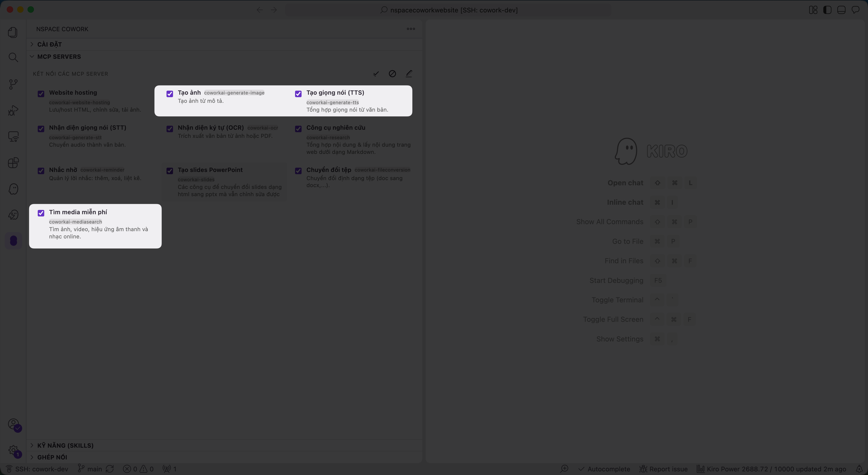This screenshot has width=868, height=475.
Task: Click the pencil edit icon for MCP servers
Action: point(409,73)
